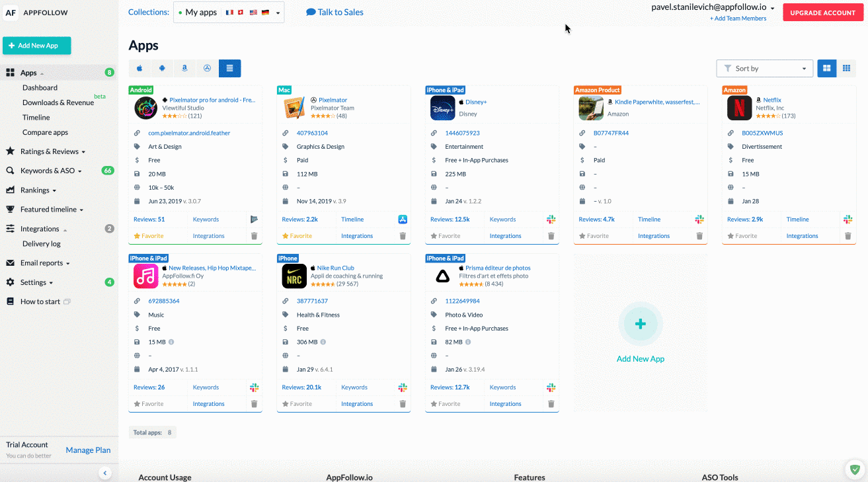
Task: Expand Email reports menu
Action: [x=45, y=263]
